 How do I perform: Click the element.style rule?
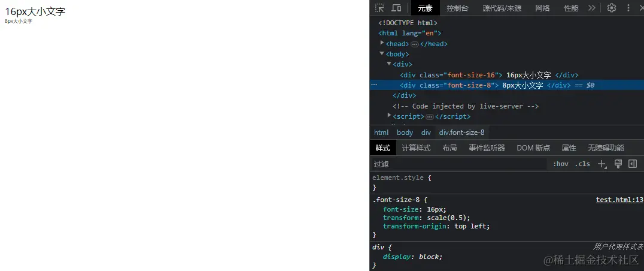tap(397, 177)
